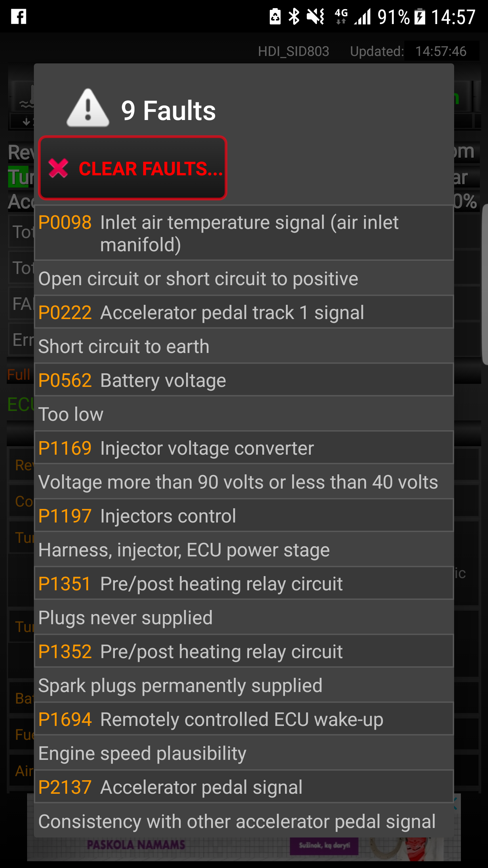Select fault P1351 pre/post heating relay
488x868 pixels.
pos(244,584)
